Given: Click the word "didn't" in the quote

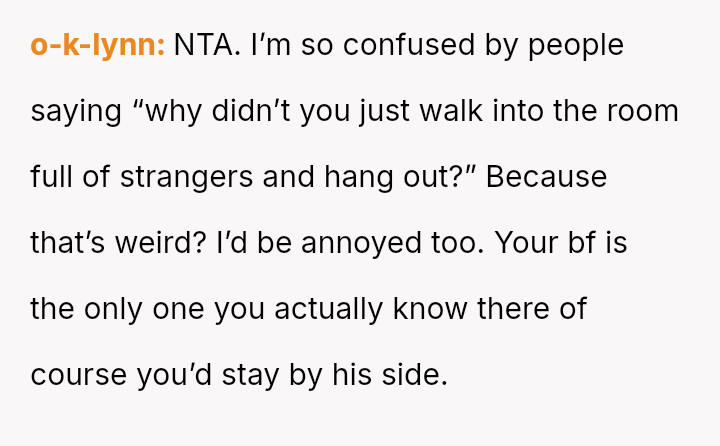Looking at the screenshot, I should 251,111.
